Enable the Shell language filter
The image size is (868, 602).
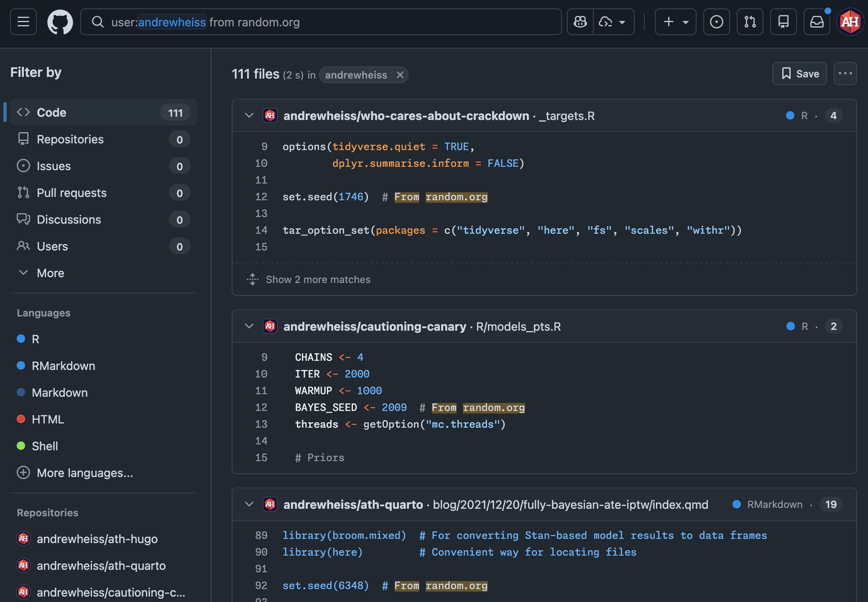[x=45, y=446]
